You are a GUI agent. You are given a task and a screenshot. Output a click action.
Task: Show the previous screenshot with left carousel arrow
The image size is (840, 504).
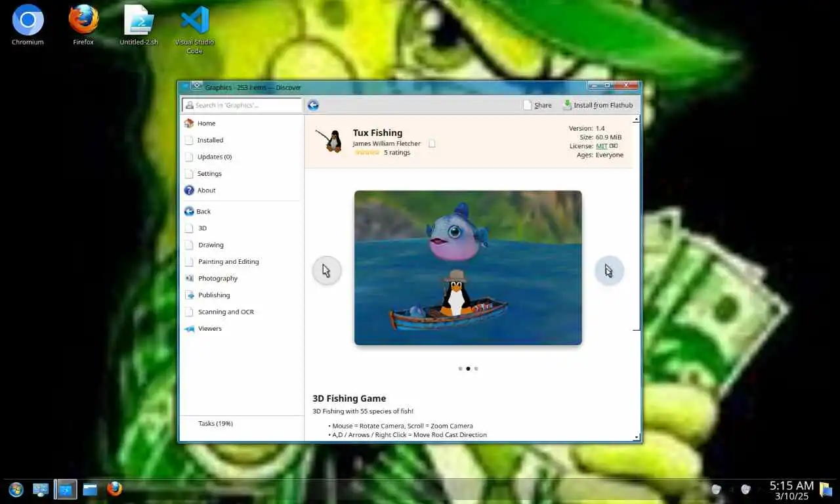326,270
